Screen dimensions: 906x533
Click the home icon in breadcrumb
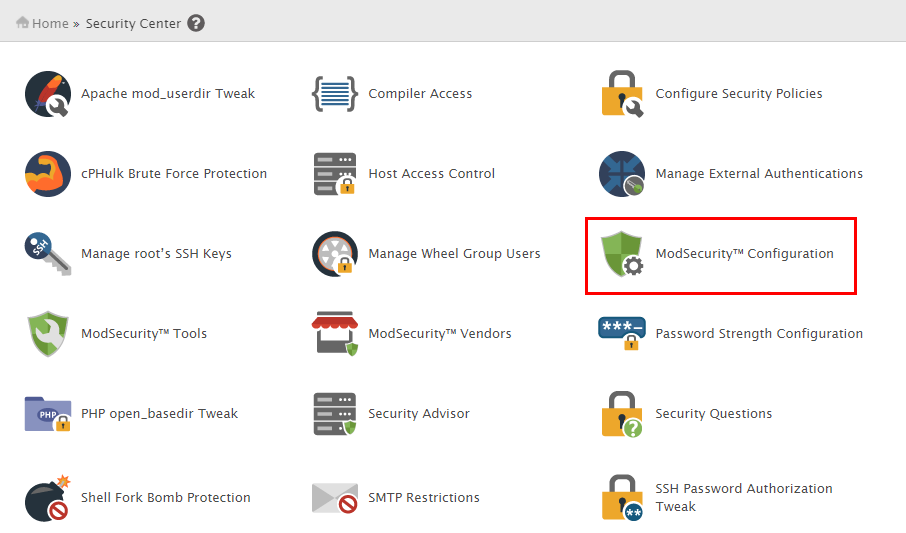[x=23, y=23]
